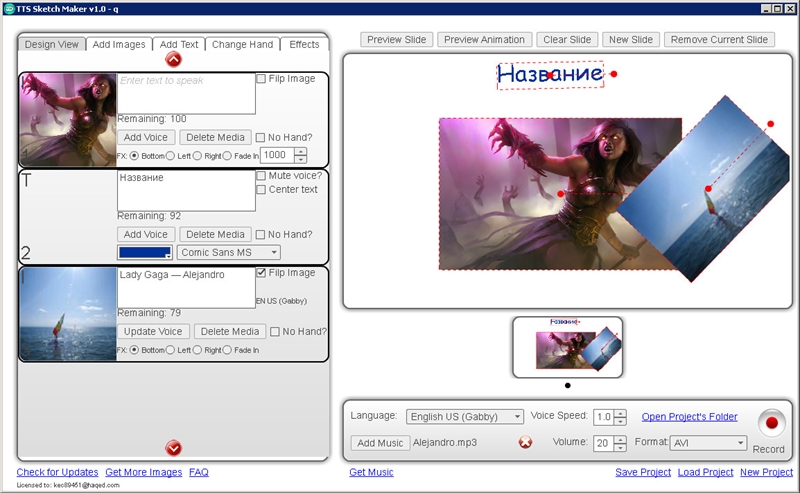Decrease the Volume value
The image size is (800, 493).
click(620, 447)
